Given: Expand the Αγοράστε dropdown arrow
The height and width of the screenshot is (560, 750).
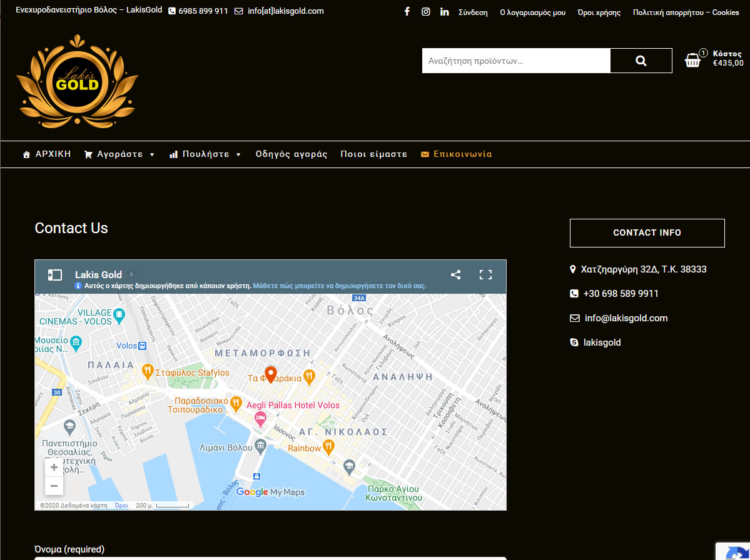Looking at the screenshot, I should [x=152, y=155].
